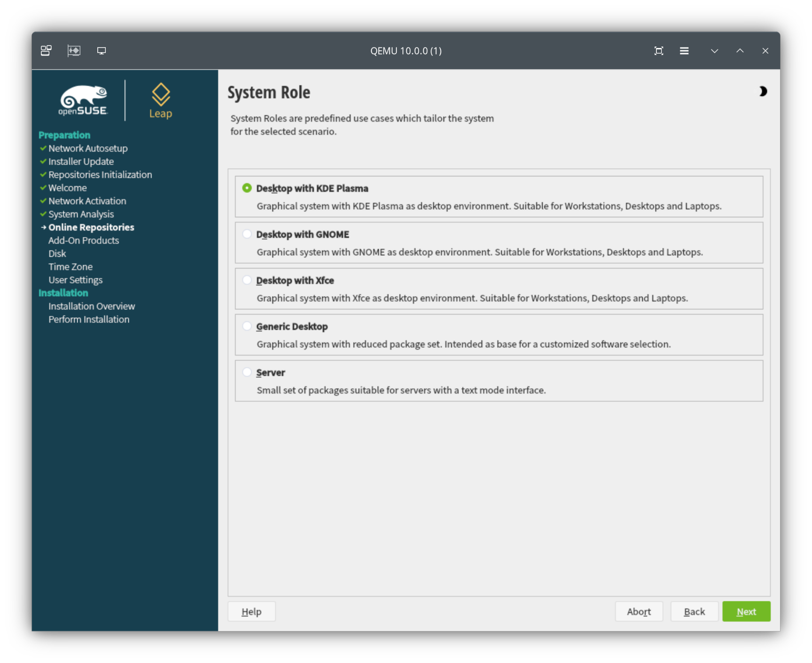
Task: Click the title bar up chevron
Action: click(x=739, y=50)
